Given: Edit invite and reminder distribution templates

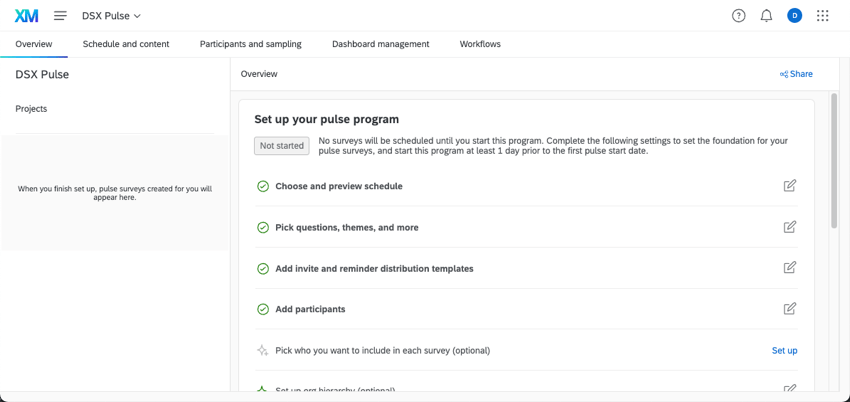Looking at the screenshot, I should point(789,268).
